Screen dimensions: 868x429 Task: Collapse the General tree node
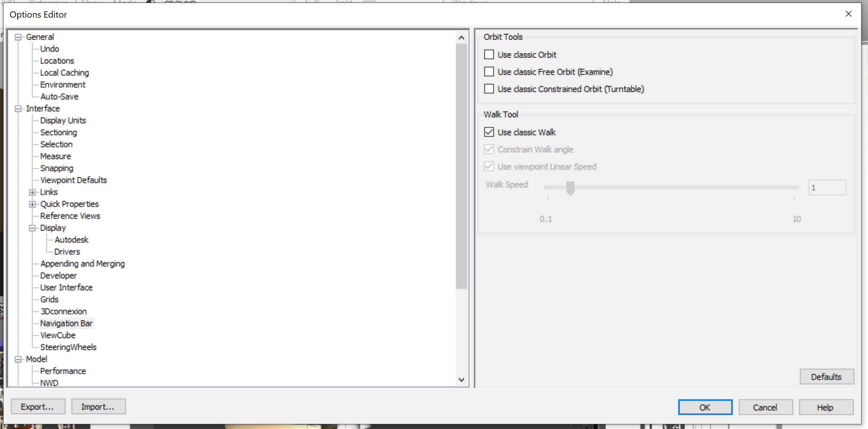coord(18,37)
